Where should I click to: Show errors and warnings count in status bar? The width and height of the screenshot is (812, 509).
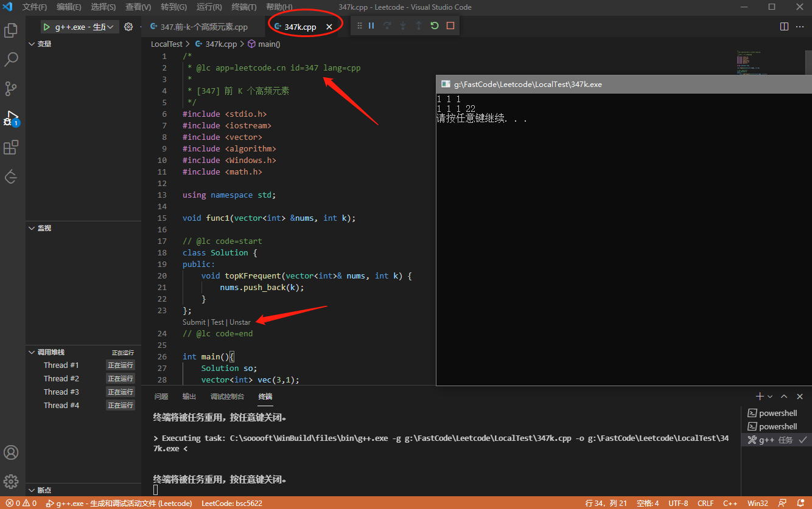[x=21, y=504]
